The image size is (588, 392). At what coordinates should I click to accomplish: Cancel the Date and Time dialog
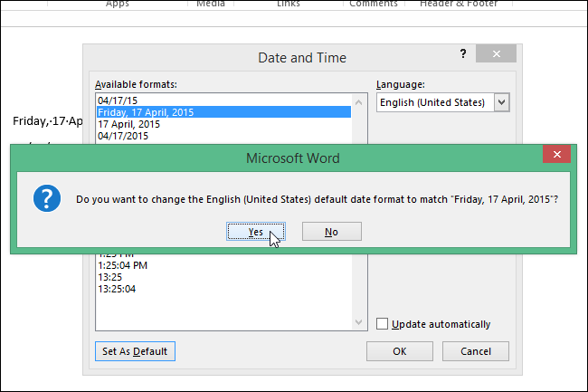coord(476,351)
